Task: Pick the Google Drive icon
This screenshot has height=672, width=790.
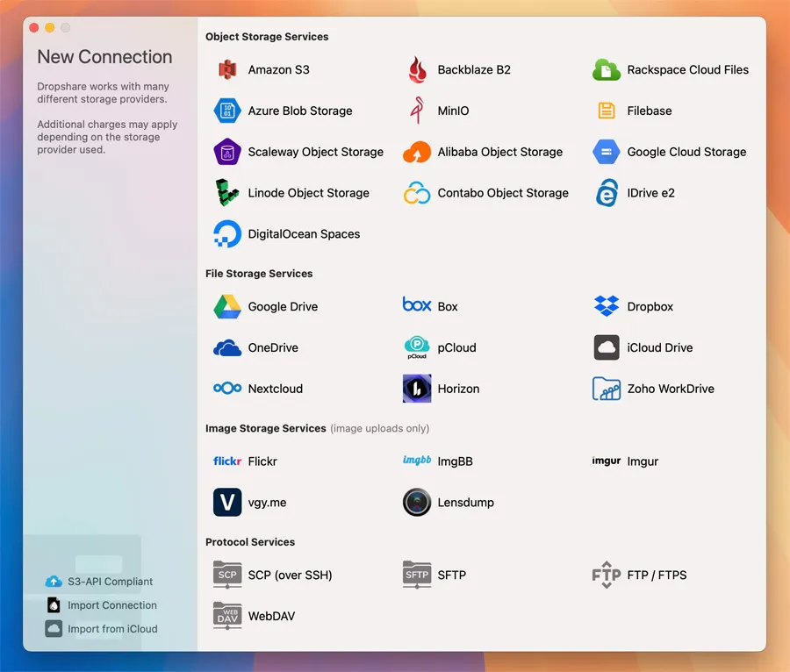Action: tap(227, 307)
